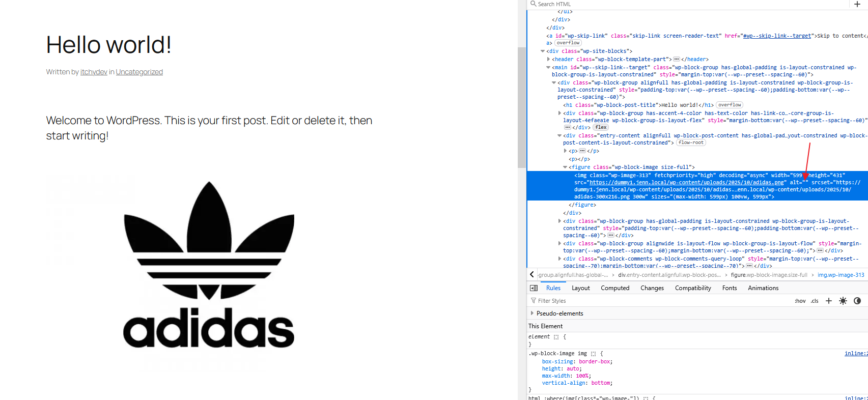Screen dimensions: 868x400
Task: Add a new style rule
Action: click(x=829, y=301)
